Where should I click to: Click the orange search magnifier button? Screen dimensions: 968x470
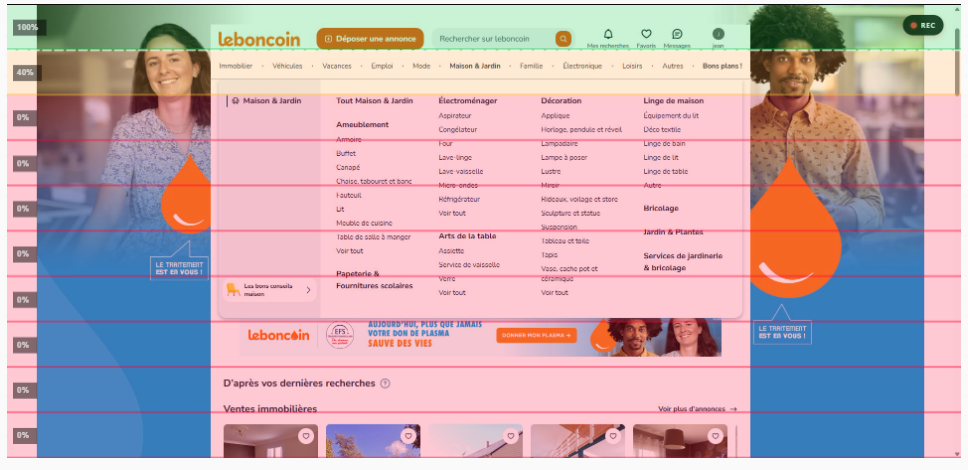tap(564, 39)
